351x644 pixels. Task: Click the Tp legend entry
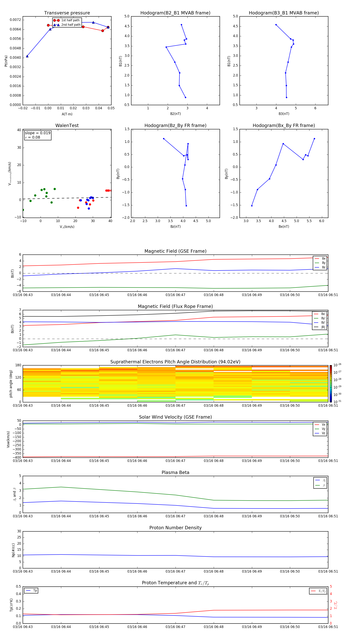tap(31, 591)
